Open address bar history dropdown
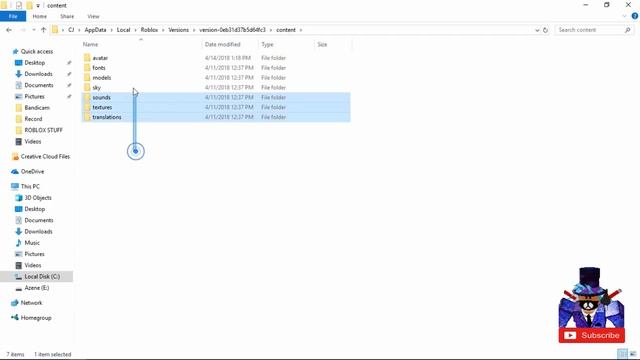Screen dimensions: 640x360 (537, 30)
